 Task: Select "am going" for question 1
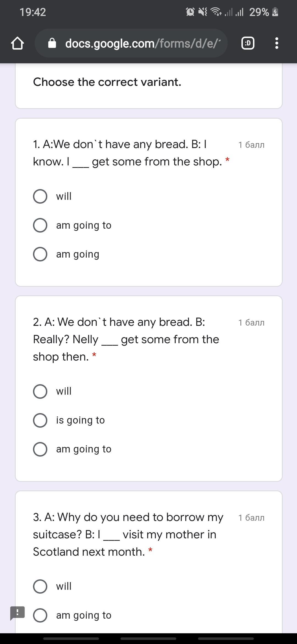point(40,254)
